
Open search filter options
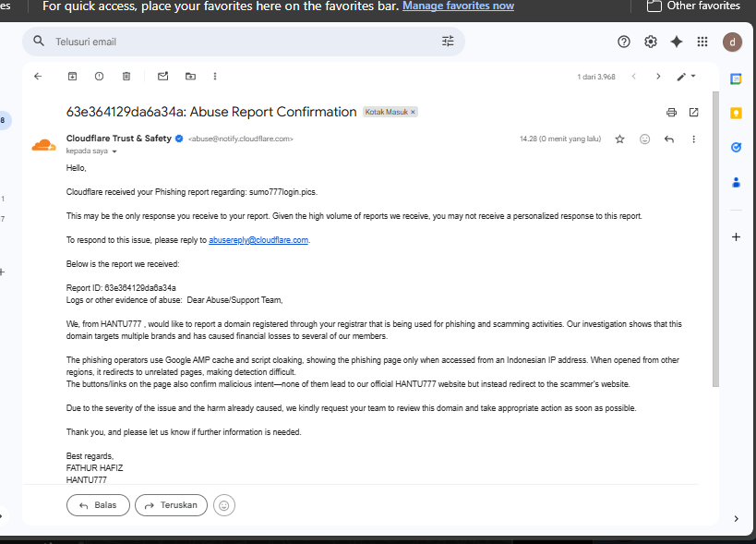point(448,41)
